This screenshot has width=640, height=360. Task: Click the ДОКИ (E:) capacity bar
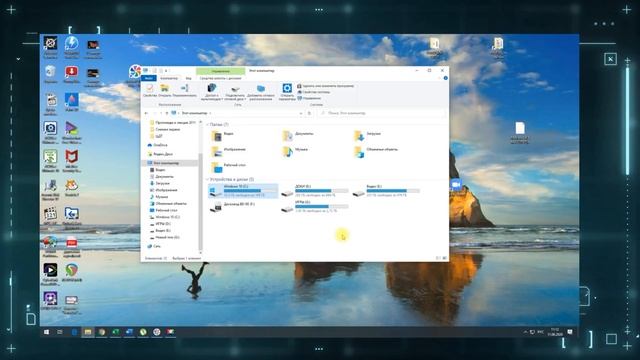[x=322, y=191]
